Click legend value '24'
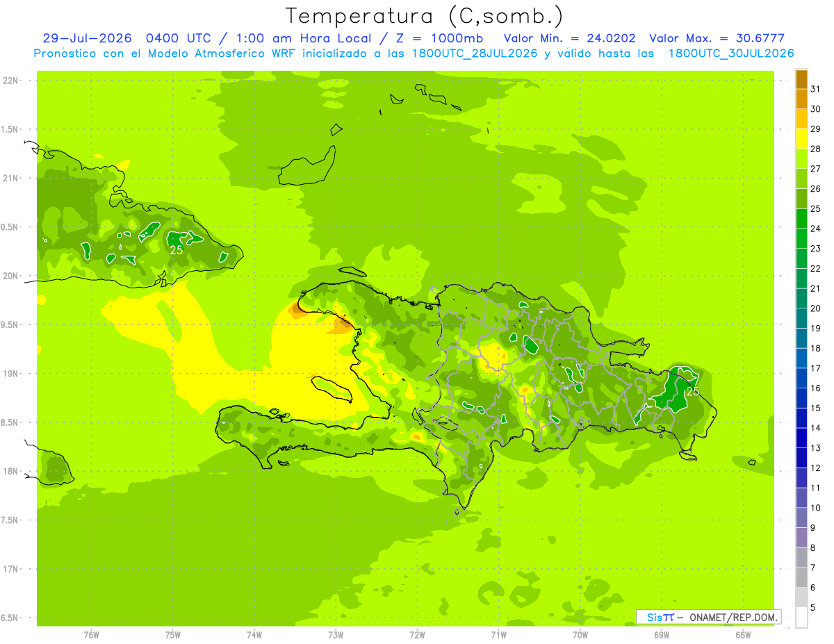 click(x=816, y=229)
